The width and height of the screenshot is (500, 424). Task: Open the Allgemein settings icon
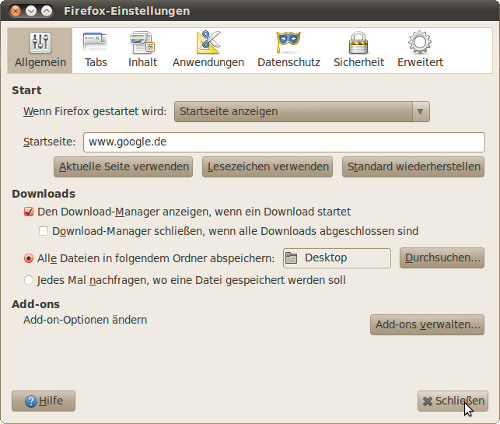(40, 43)
